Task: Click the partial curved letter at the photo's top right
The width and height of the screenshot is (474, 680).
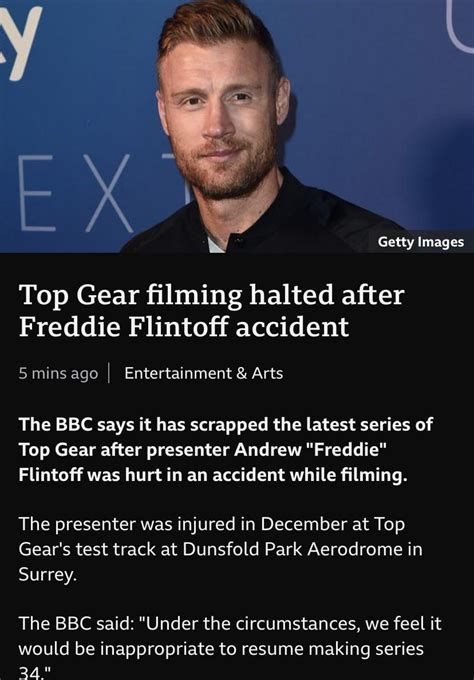Action: [461, 27]
